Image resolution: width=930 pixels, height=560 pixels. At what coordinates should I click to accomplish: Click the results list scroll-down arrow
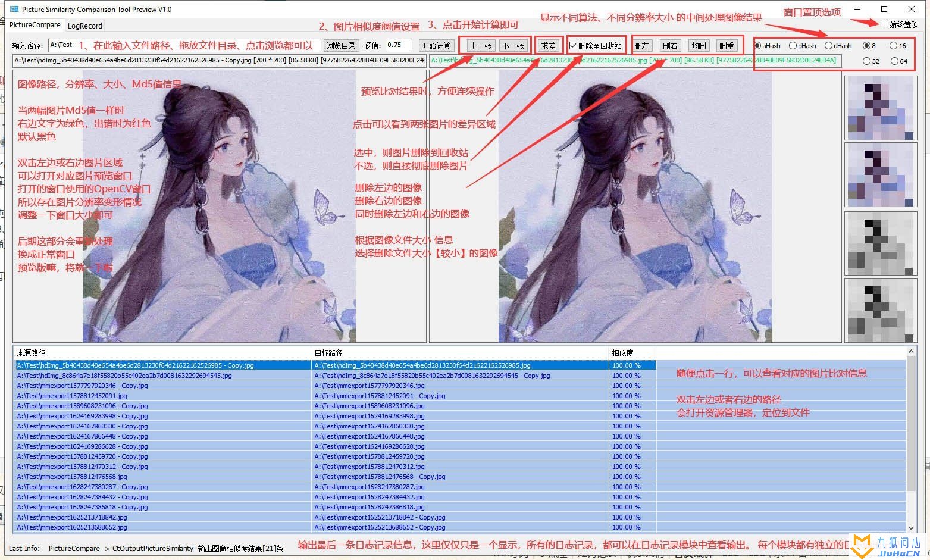pos(911,528)
